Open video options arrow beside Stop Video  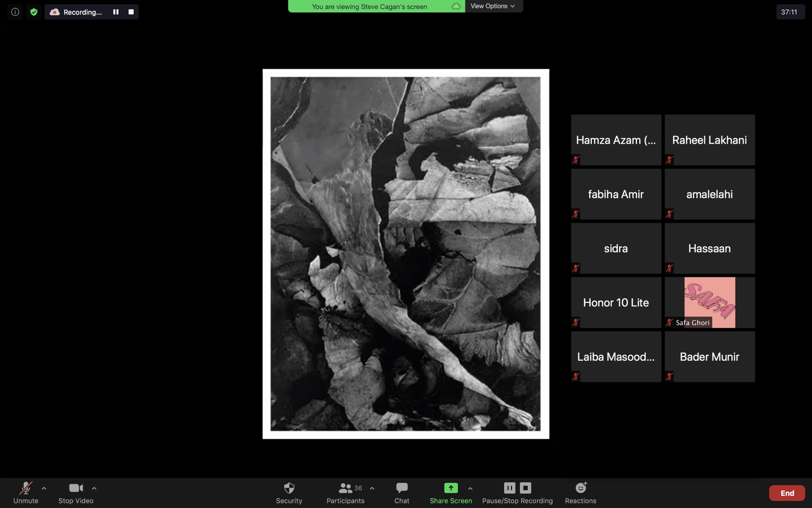click(x=94, y=488)
